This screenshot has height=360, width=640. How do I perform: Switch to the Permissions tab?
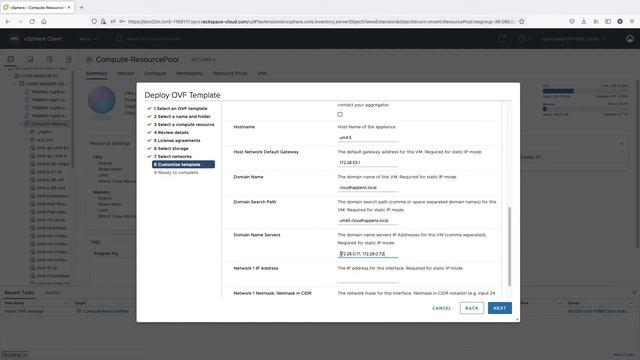tap(189, 73)
